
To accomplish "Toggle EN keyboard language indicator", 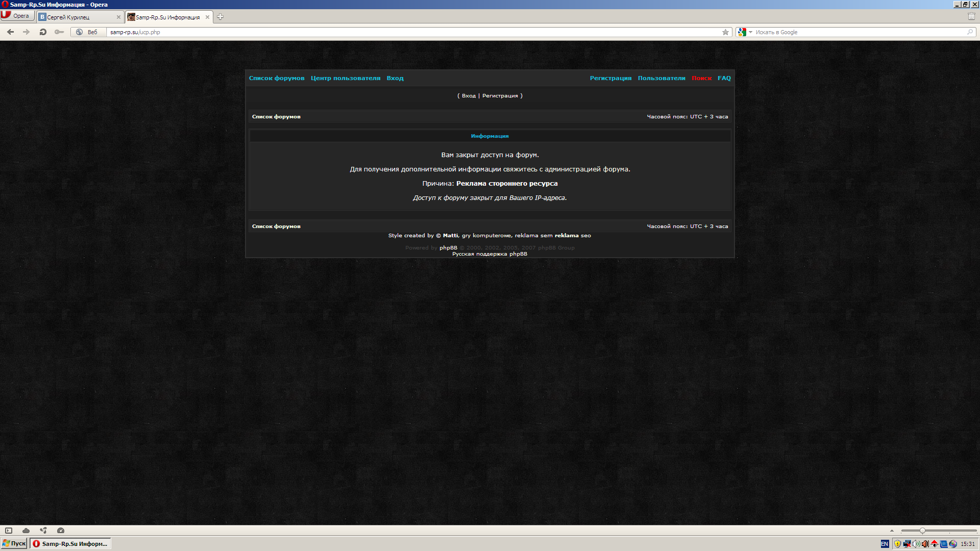I will [x=885, y=544].
